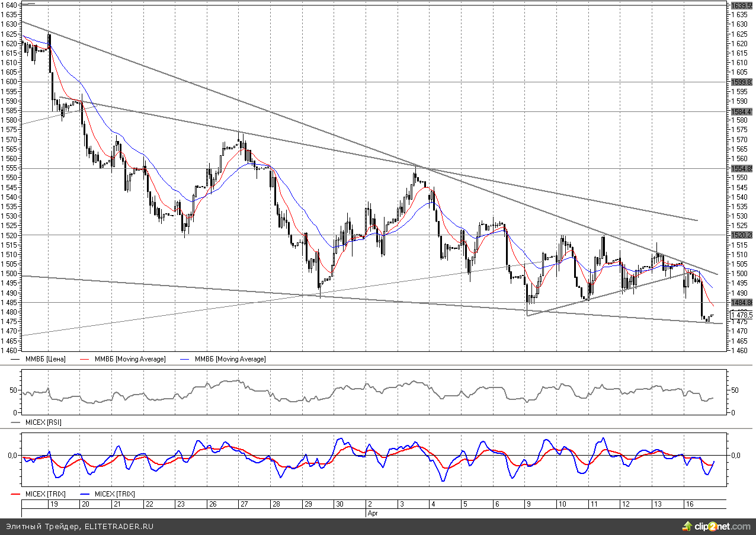Screen dimensions: 756x535
Task: Click the 1584.41 price level marker
Action: (x=742, y=111)
